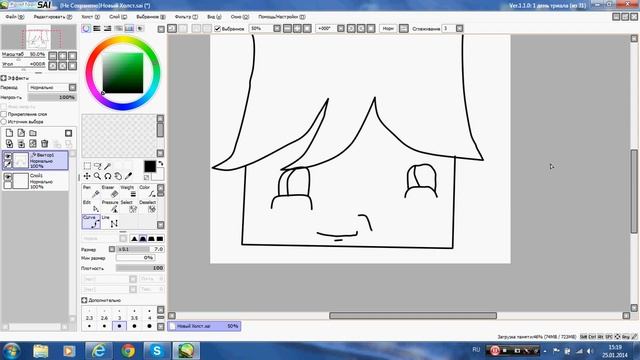The height and width of the screenshot is (360, 640).
Task: Collapse the Эффекты section
Action: [x=4, y=78]
